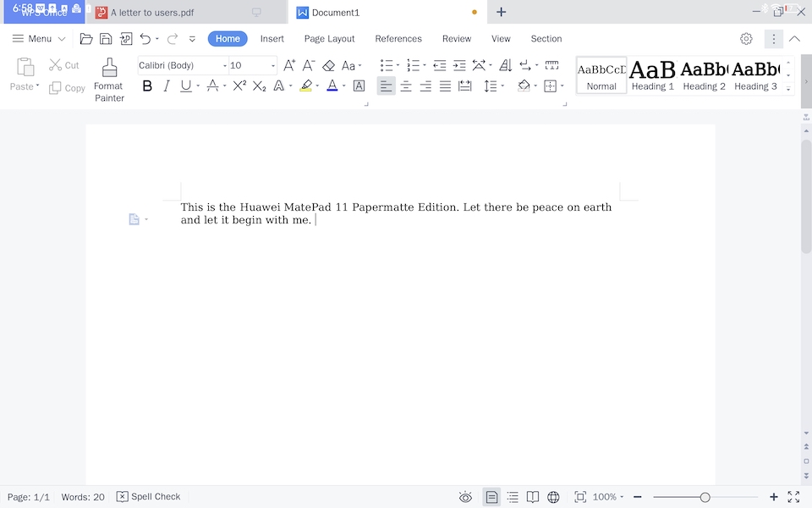Toggle italic formatting
The width and height of the screenshot is (812, 508).
tap(167, 86)
